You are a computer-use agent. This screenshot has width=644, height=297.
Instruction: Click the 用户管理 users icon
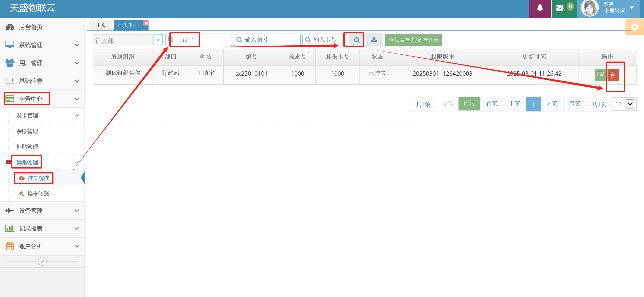(10, 63)
